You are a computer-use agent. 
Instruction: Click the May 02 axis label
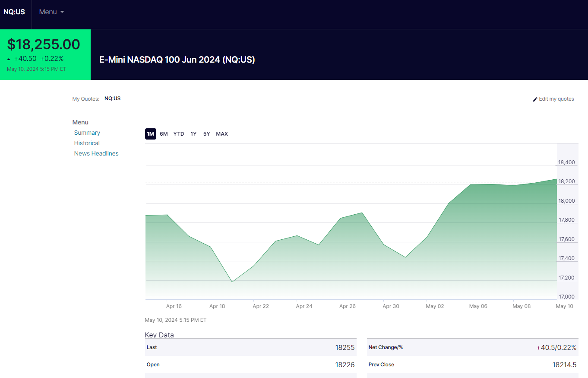click(435, 306)
